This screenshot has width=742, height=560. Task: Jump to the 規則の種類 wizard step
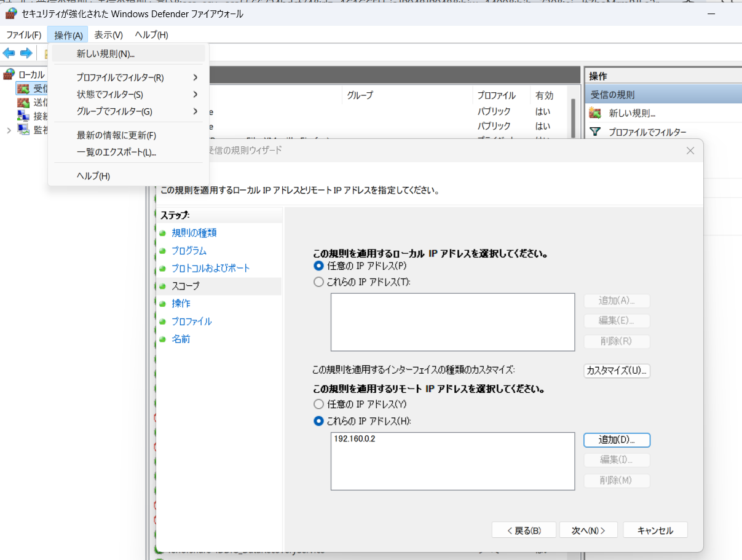pyautogui.click(x=194, y=233)
